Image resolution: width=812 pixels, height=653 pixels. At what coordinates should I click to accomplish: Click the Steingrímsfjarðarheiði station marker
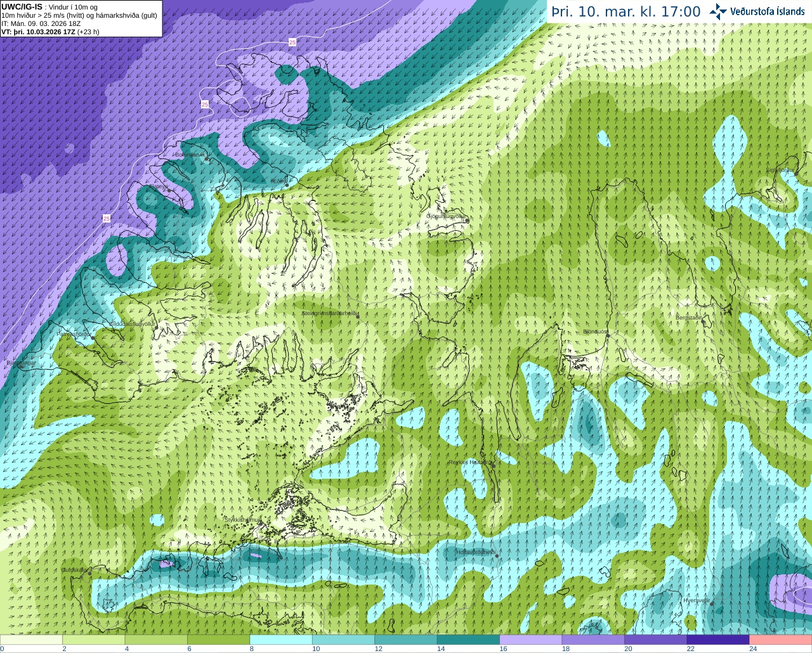[x=358, y=316]
